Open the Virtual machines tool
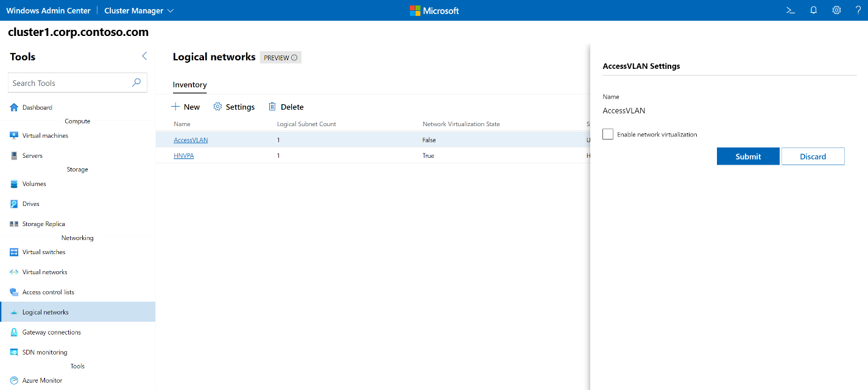Viewport: 868px width, 390px height. [46, 135]
